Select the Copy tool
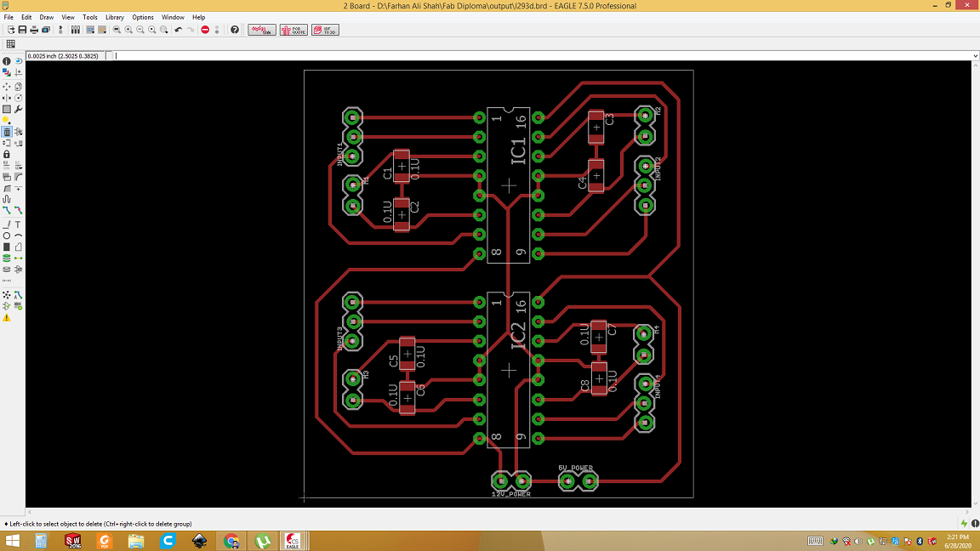 (x=18, y=87)
